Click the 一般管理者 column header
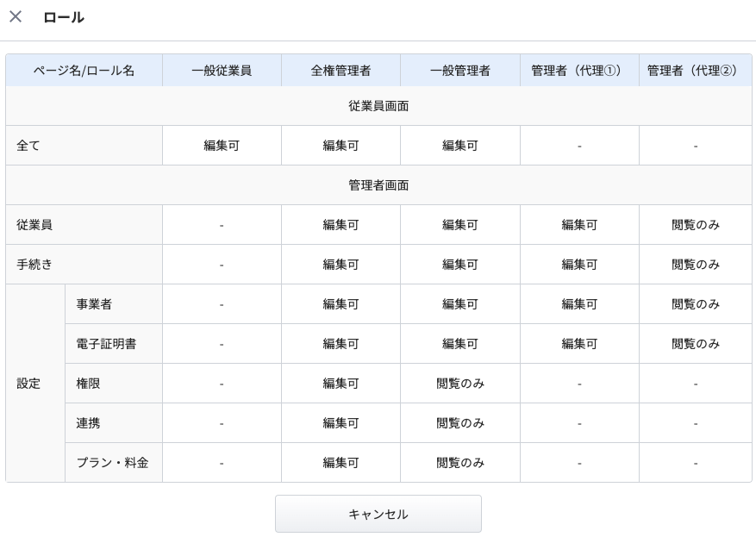 point(459,71)
